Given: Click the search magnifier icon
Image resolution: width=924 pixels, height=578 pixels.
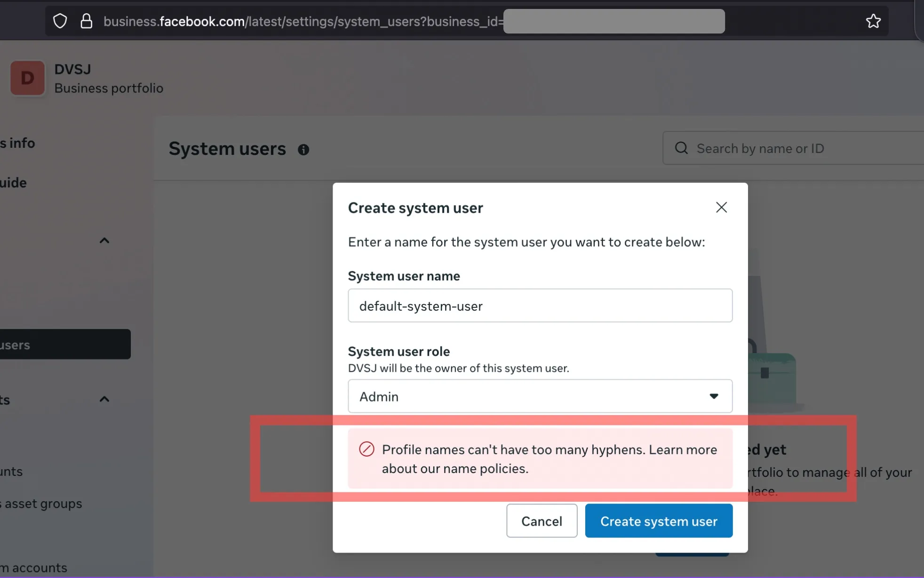Looking at the screenshot, I should pyautogui.click(x=681, y=148).
